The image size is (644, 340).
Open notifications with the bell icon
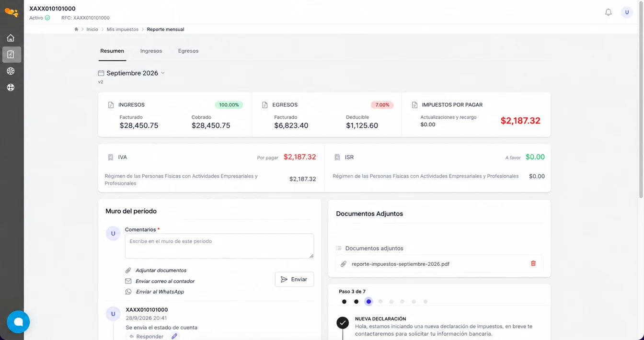tap(608, 12)
